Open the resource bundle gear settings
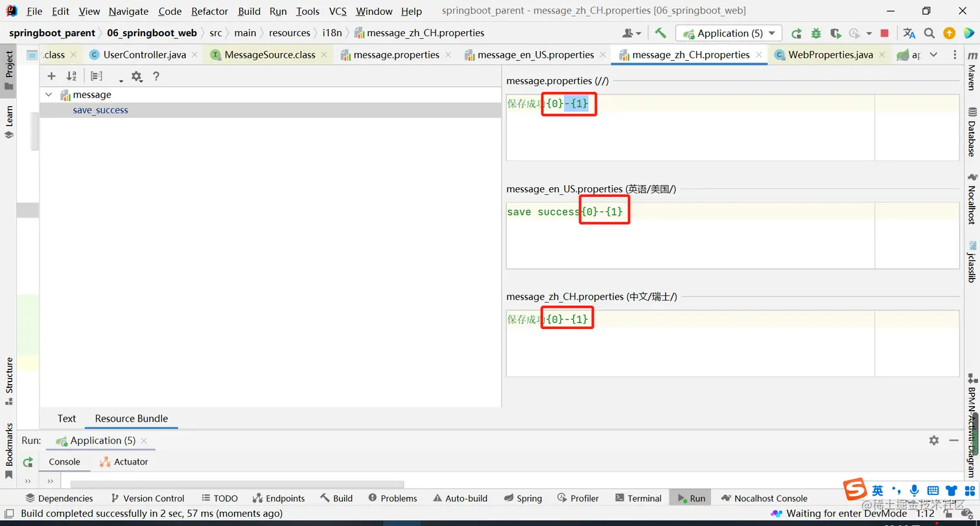The width and height of the screenshot is (980, 526). 136,76
